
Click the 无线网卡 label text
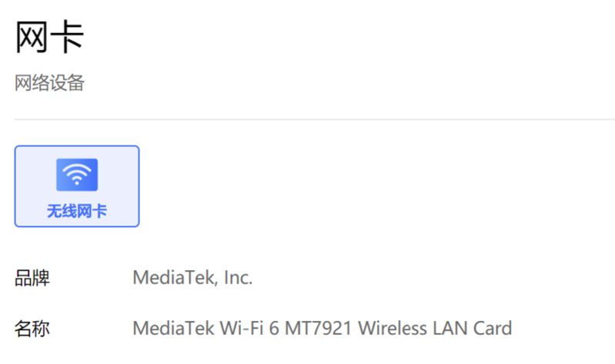tap(77, 211)
